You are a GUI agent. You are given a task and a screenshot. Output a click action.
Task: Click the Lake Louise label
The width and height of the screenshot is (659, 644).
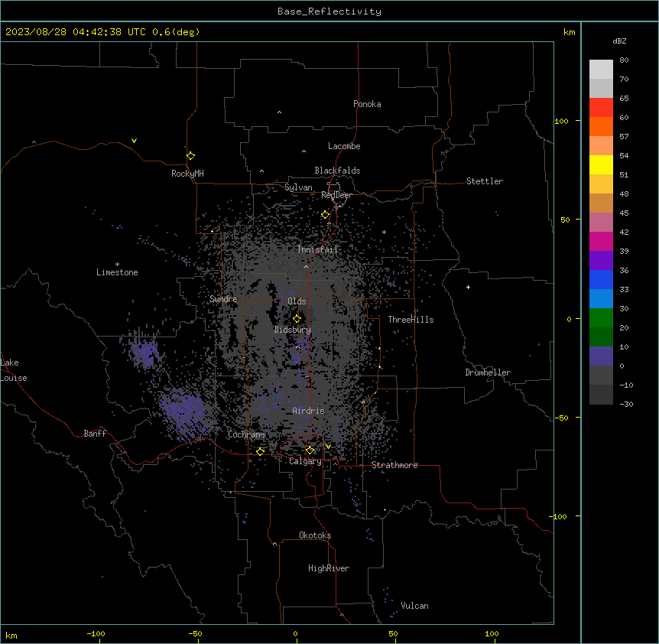click(x=14, y=370)
